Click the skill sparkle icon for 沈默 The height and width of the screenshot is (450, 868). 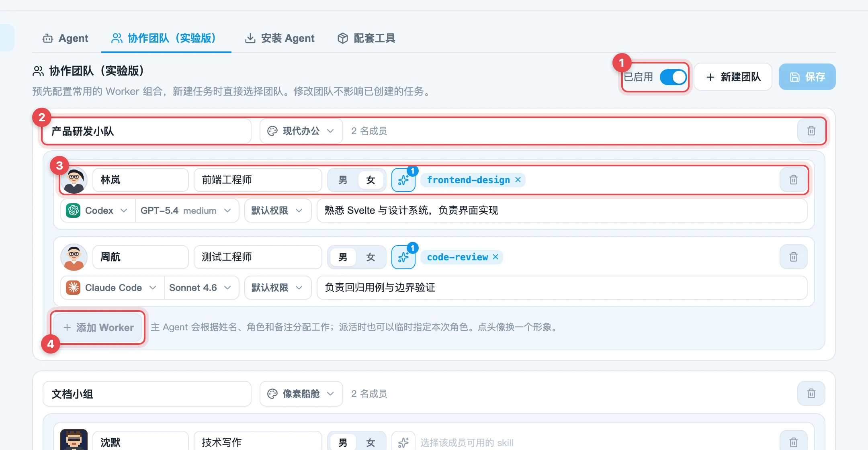pyautogui.click(x=403, y=442)
